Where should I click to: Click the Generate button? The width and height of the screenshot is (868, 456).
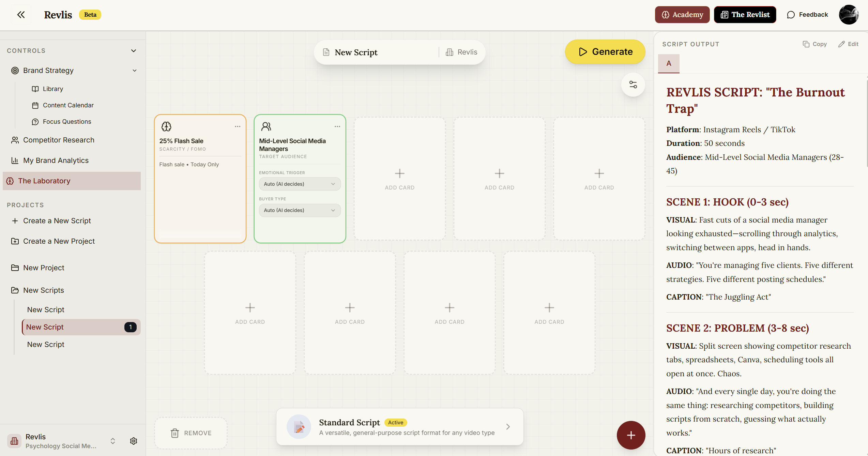(x=605, y=51)
